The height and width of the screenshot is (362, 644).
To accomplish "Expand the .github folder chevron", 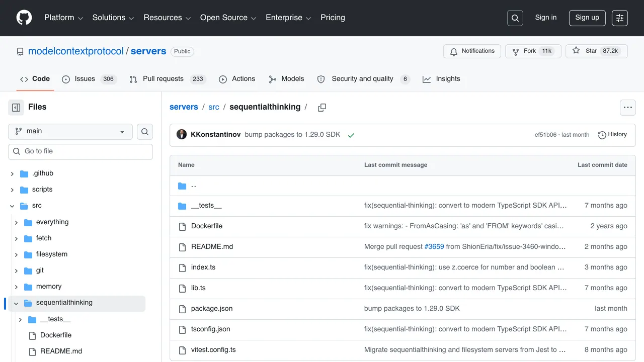I will [x=12, y=173].
